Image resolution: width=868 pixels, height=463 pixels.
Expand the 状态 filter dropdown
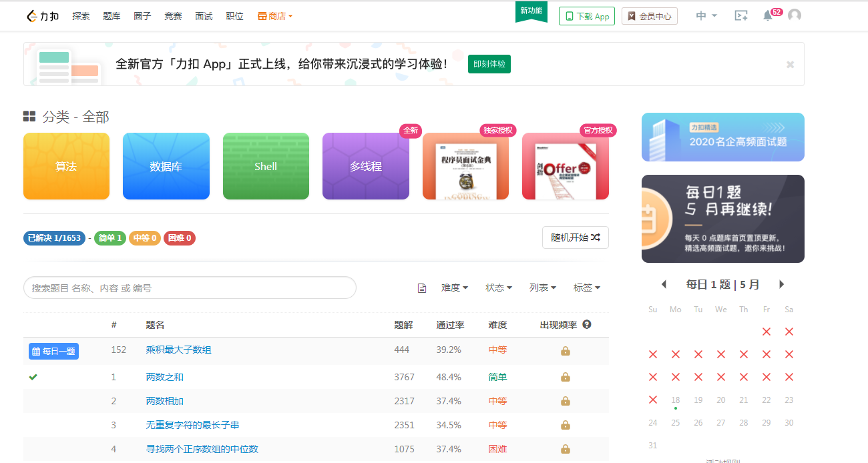point(499,288)
